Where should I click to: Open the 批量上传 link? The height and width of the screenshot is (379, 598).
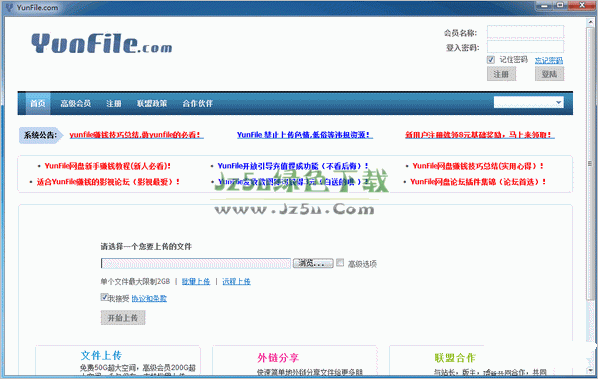coord(196,281)
